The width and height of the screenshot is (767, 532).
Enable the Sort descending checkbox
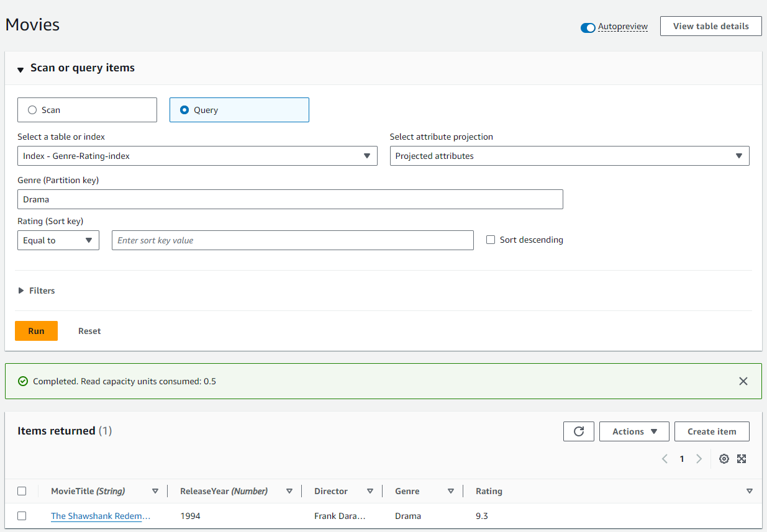pyautogui.click(x=491, y=240)
